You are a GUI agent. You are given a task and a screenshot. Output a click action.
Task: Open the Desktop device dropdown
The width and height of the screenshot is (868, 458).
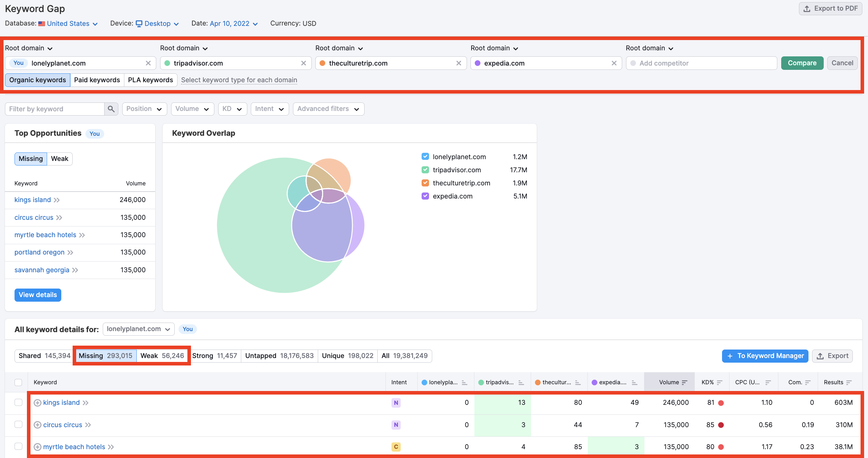157,24
